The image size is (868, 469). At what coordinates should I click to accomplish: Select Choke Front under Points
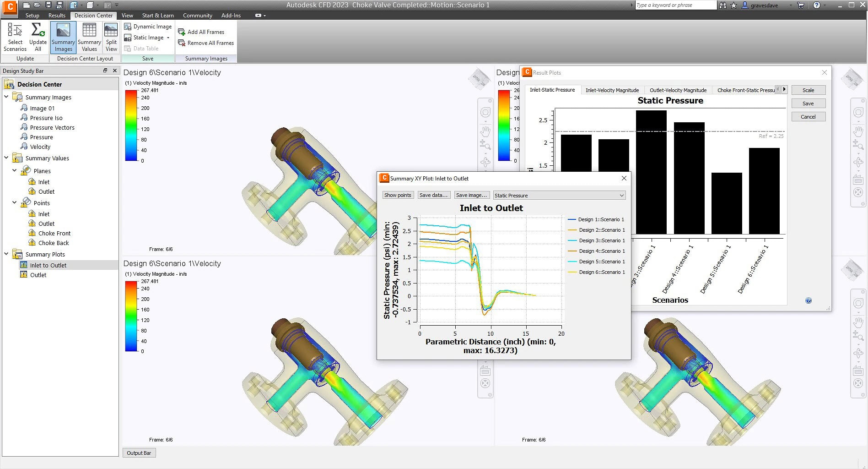(54, 233)
